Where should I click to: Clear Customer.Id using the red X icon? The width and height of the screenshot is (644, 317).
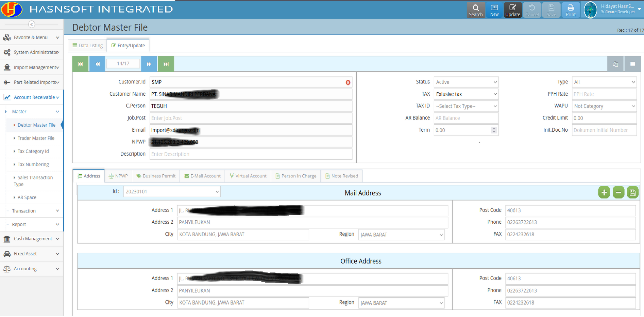point(348,82)
